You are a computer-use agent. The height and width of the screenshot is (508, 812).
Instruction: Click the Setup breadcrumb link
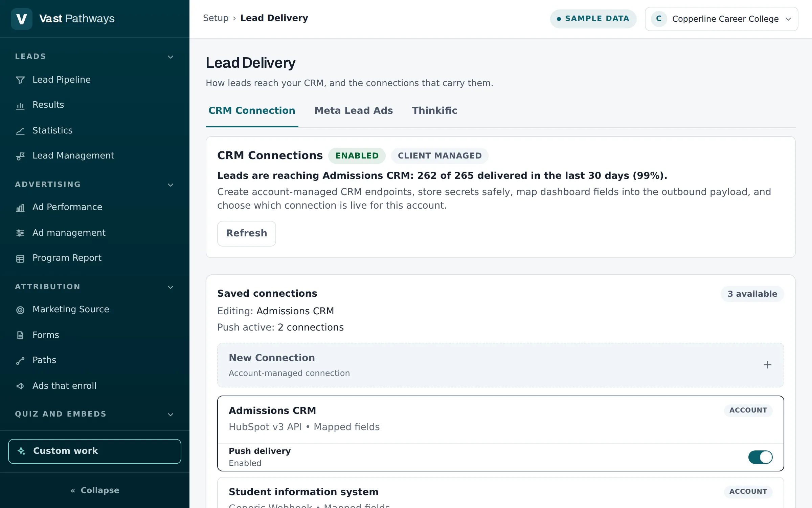[x=216, y=18]
